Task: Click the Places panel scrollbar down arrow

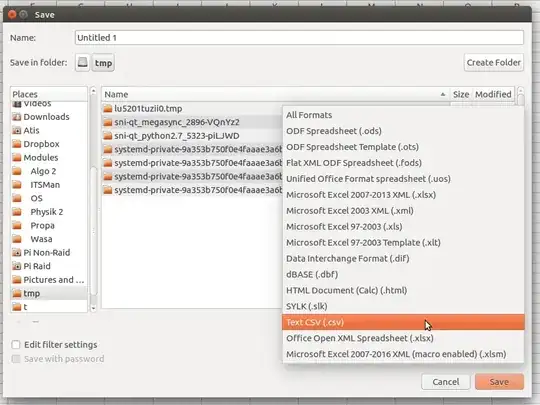Action: pos(93,308)
